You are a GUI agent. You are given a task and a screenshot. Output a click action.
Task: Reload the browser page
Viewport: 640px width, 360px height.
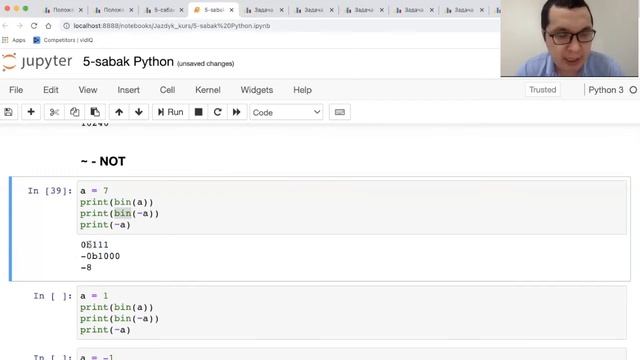pyautogui.click(x=34, y=26)
